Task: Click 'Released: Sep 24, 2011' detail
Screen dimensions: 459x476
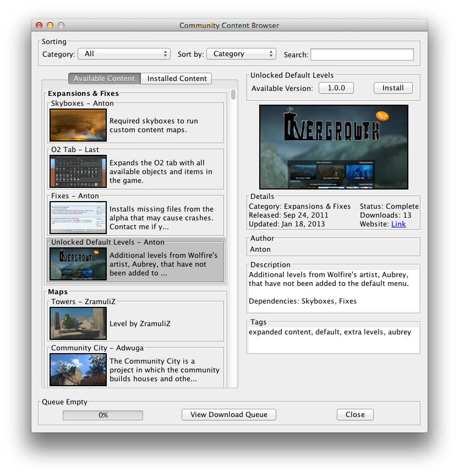Action: click(288, 215)
